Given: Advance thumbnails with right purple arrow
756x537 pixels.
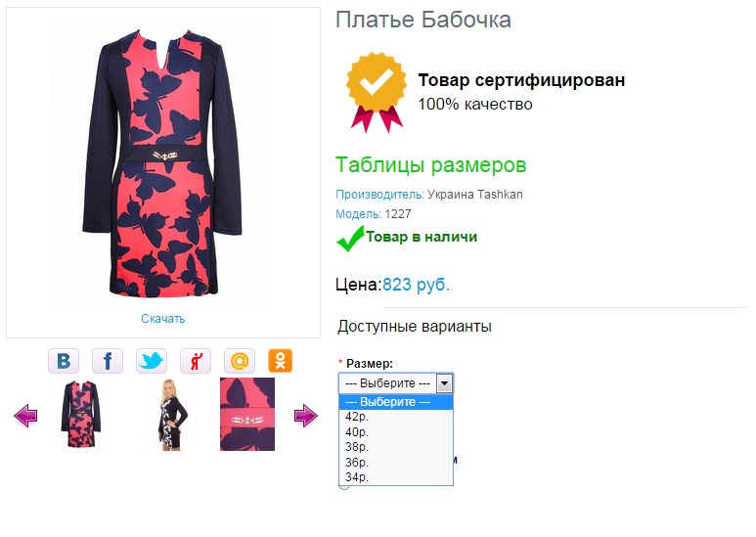Looking at the screenshot, I should point(306,416).
